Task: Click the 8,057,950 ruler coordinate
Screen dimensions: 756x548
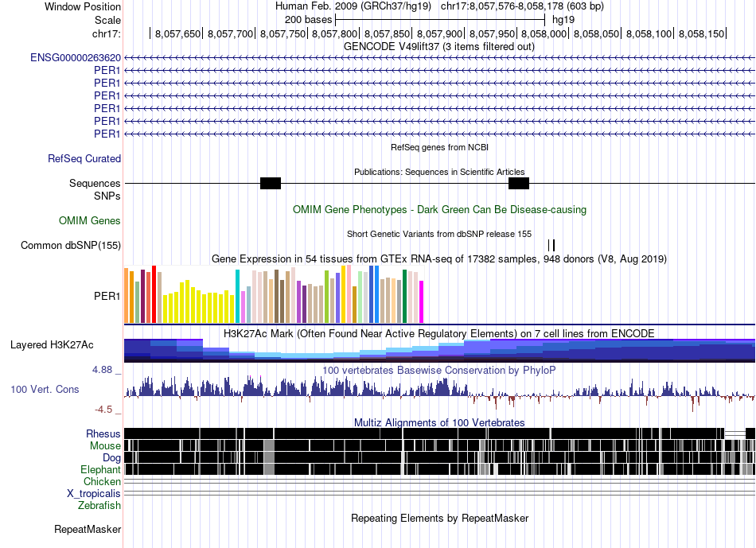Action: coord(493,33)
